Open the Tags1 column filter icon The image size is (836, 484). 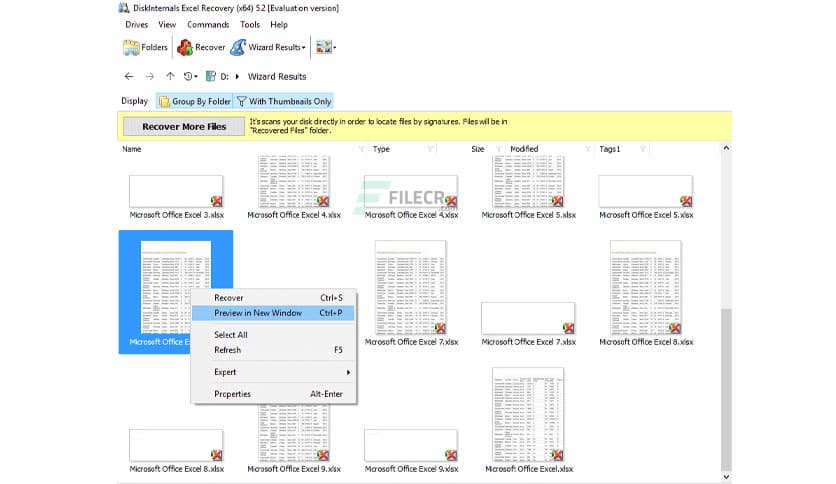pos(642,149)
